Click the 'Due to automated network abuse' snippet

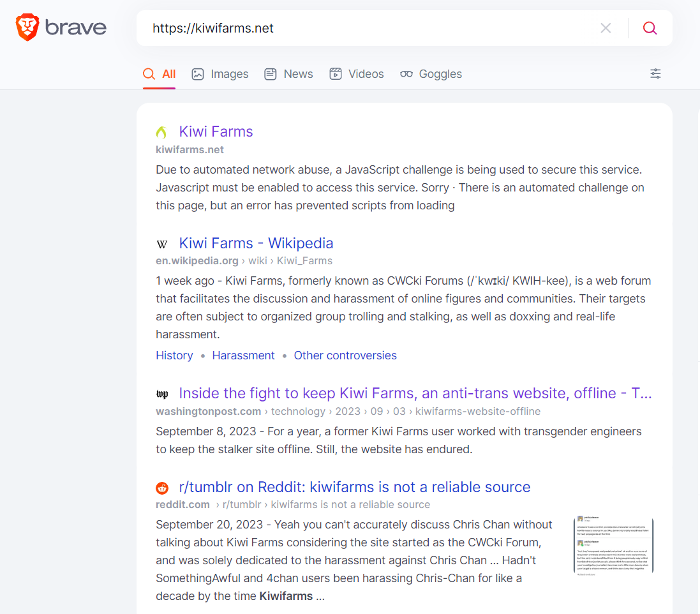pos(400,188)
